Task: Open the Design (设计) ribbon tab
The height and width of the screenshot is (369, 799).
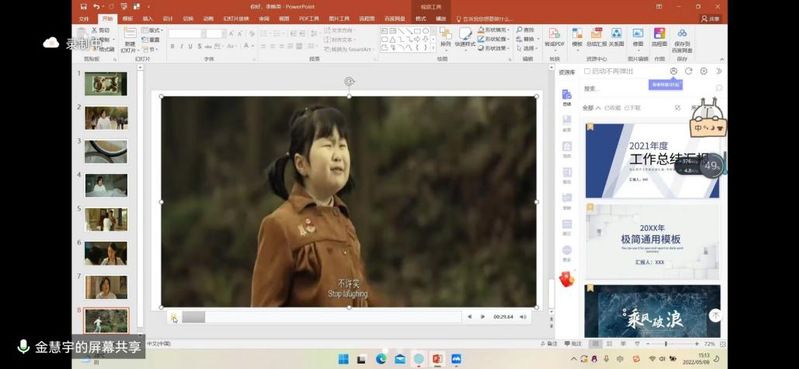Action: (x=168, y=19)
